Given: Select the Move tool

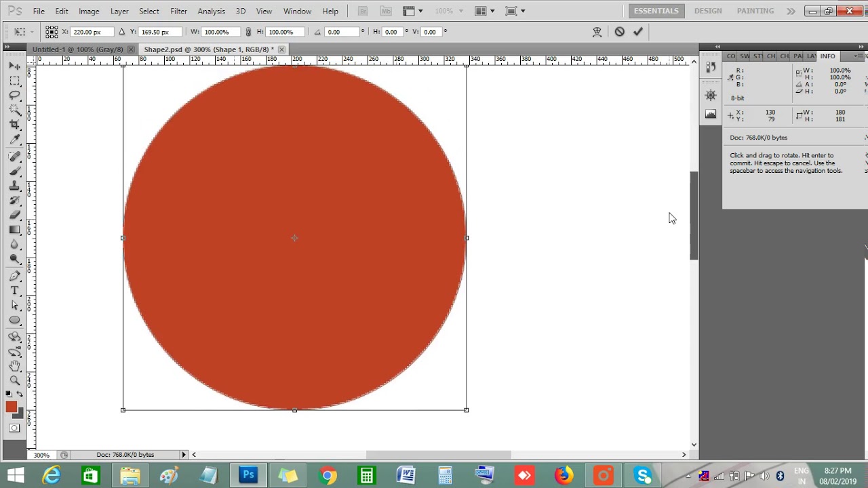Looking at the screenshot, I should coord(14,66).
